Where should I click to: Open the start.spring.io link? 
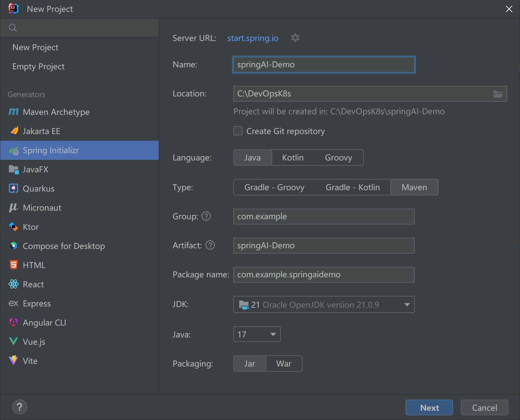click(x=253, y=38)
